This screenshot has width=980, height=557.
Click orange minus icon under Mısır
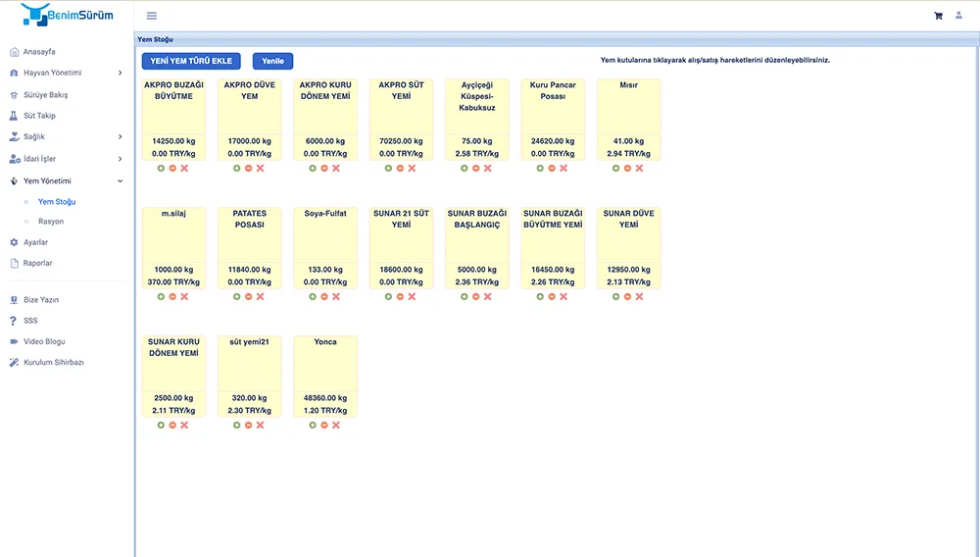coord(628,168)
